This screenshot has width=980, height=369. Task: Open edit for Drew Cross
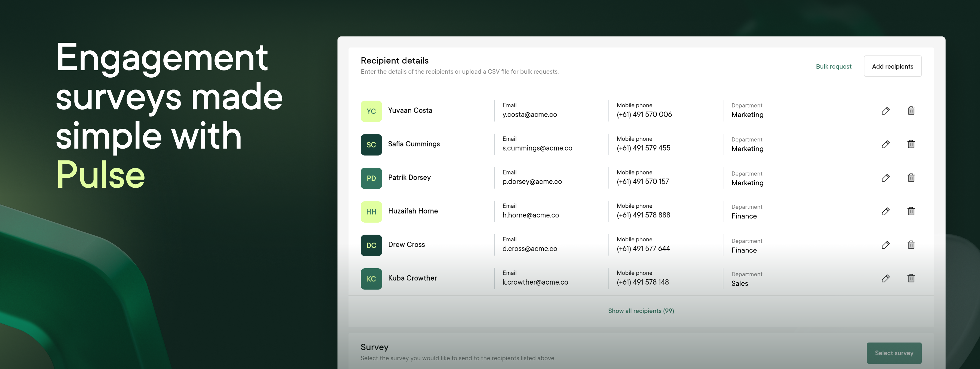click(885, 245)
